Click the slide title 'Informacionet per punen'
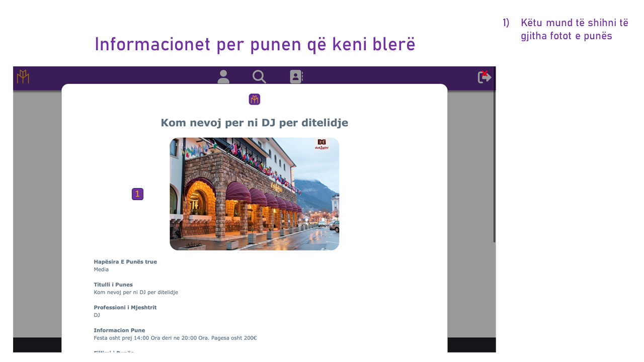 (255, 44)
